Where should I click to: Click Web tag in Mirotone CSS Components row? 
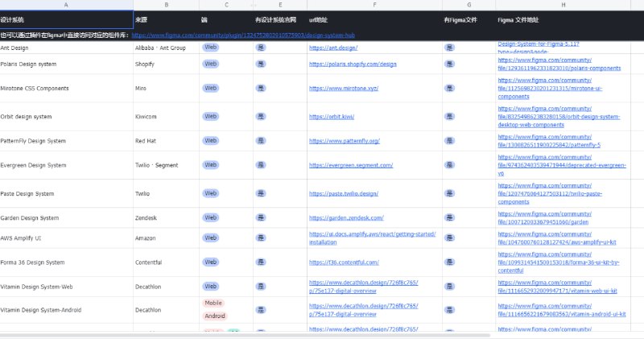coord(210,89)
